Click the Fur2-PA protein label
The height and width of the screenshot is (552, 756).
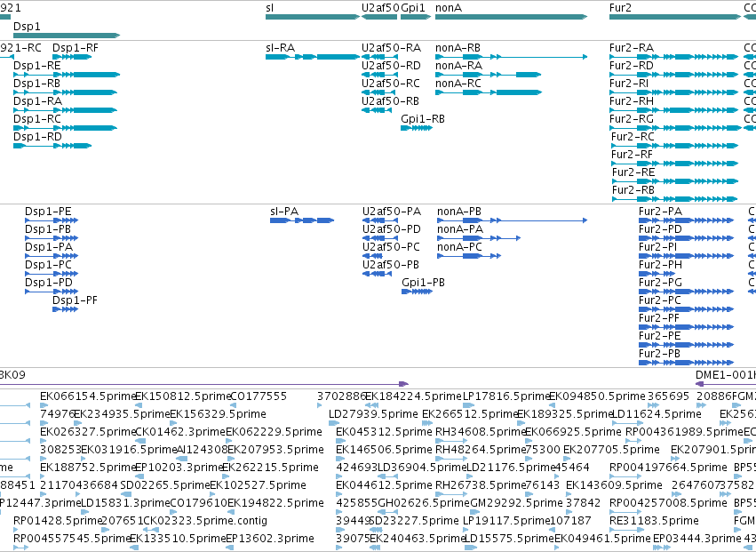(x=661, y=212)
